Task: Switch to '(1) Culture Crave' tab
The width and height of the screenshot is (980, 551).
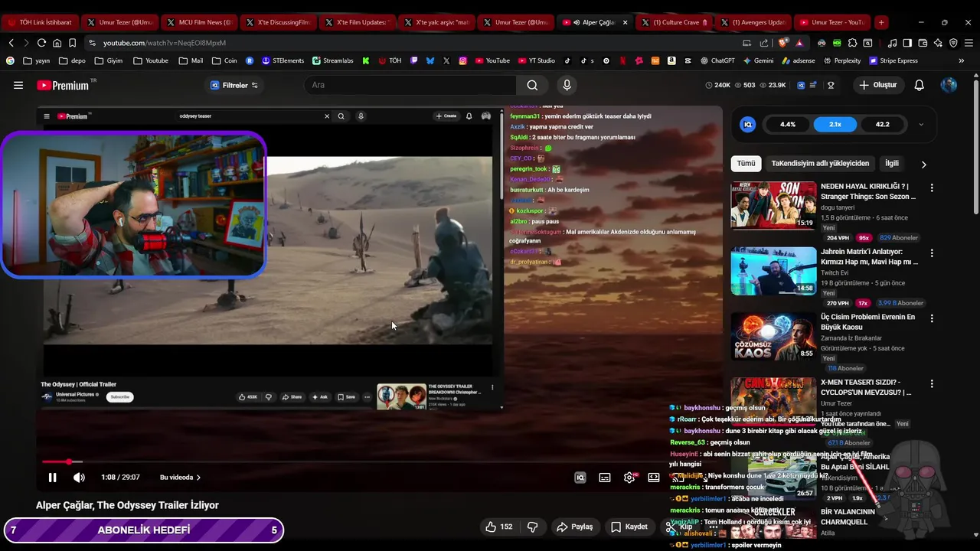Action: click(673, 22)
